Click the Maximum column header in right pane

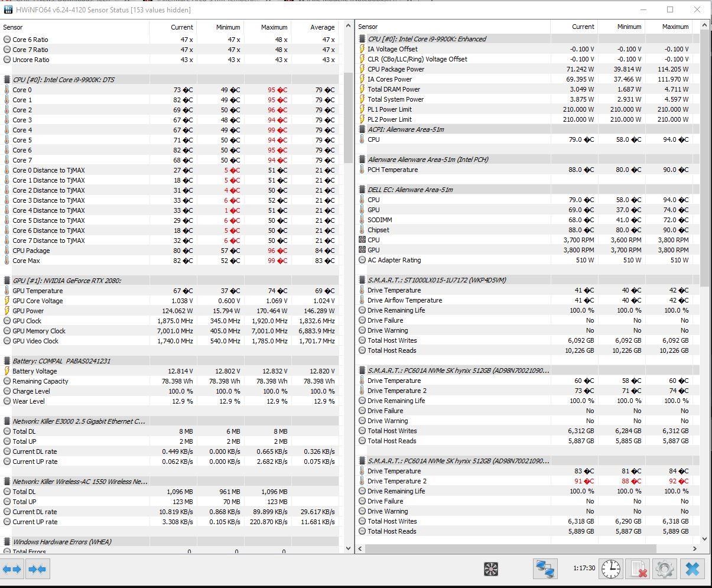tap(675, 27)
